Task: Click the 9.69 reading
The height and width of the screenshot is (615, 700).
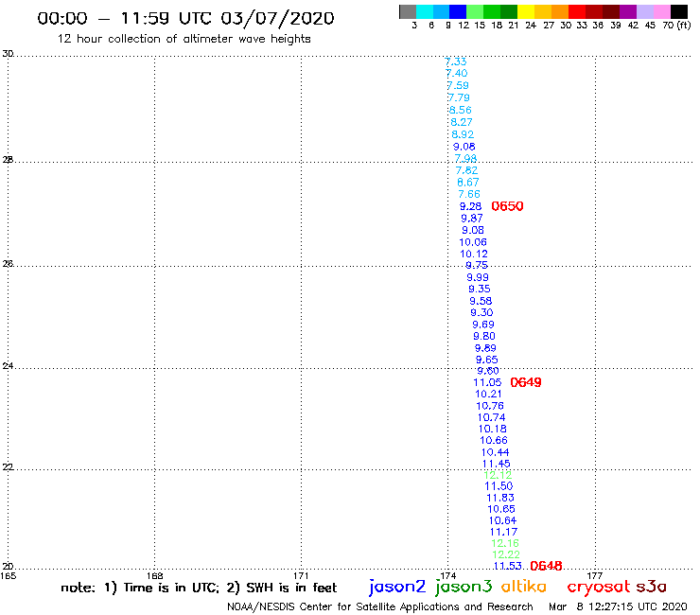Action: pyautogui.click(x=483, y=325)
